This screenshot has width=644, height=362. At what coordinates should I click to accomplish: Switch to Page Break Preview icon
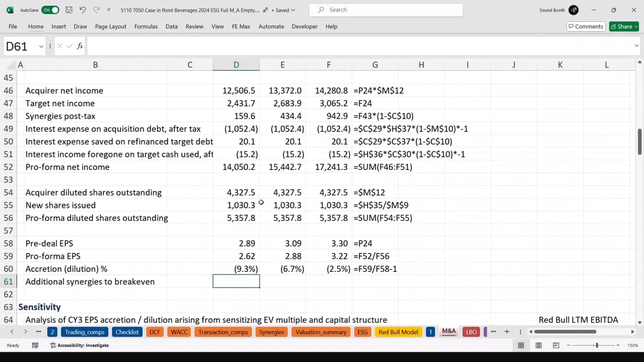[x=555, y=345]
